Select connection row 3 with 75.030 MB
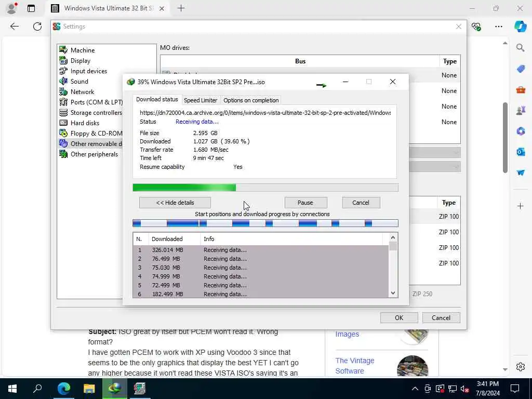This screenshot has height=399, width=532. click(261, 268)
